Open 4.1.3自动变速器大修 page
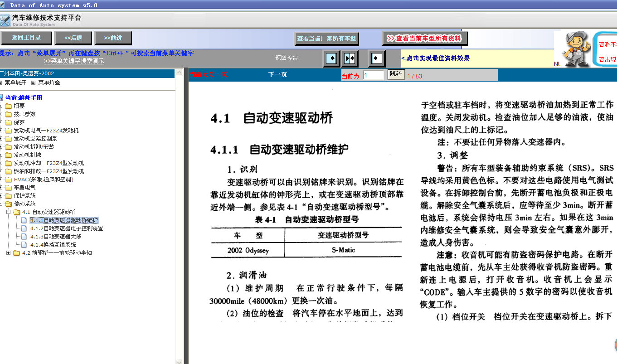This screenshot has width=617, height=364. 56,237
